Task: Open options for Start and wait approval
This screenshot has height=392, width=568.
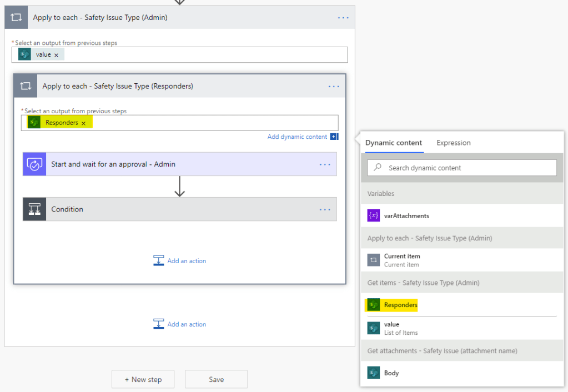Action: coord(325,164)
